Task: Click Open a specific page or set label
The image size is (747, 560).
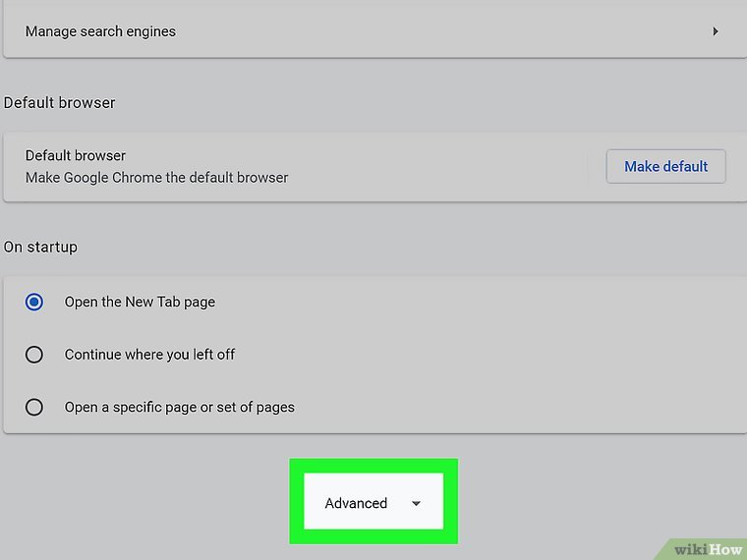Action: [x=179, y=407]
